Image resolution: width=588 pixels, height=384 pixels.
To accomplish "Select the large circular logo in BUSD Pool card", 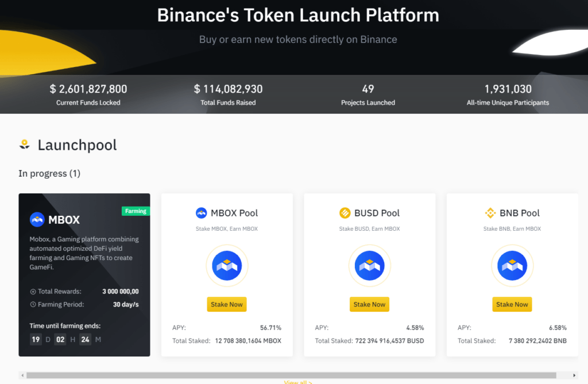I will click(x=369, y=266).
